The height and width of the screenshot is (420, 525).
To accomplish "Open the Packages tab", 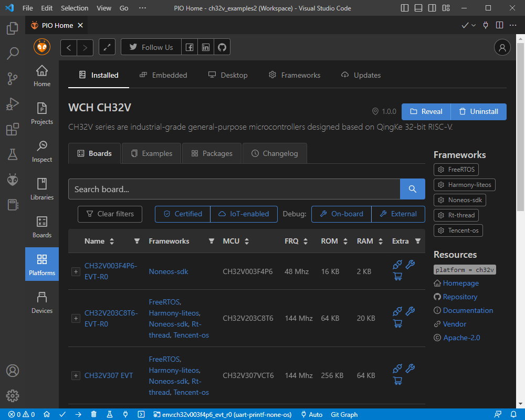I will 212,153.
